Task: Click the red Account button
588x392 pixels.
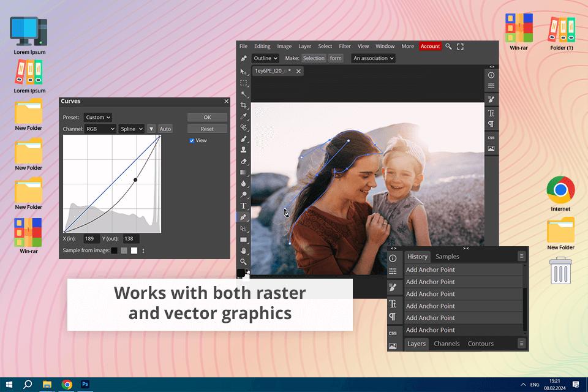Action: pos(430,46)
